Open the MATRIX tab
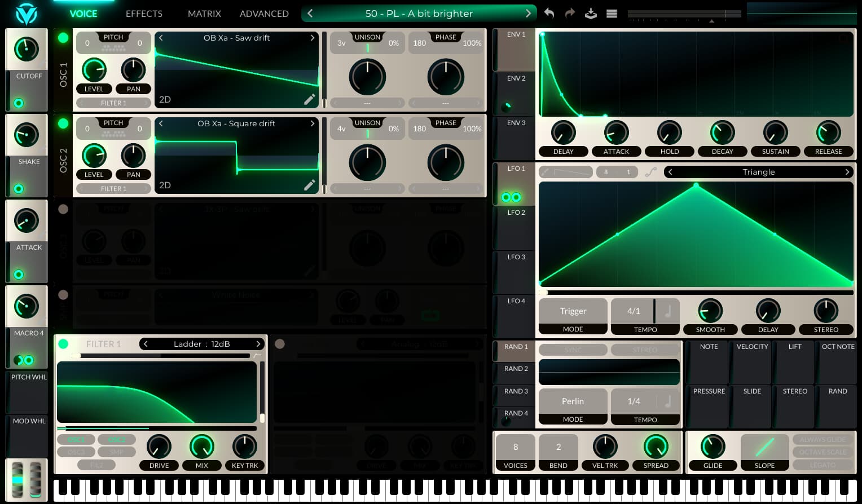 204,14
